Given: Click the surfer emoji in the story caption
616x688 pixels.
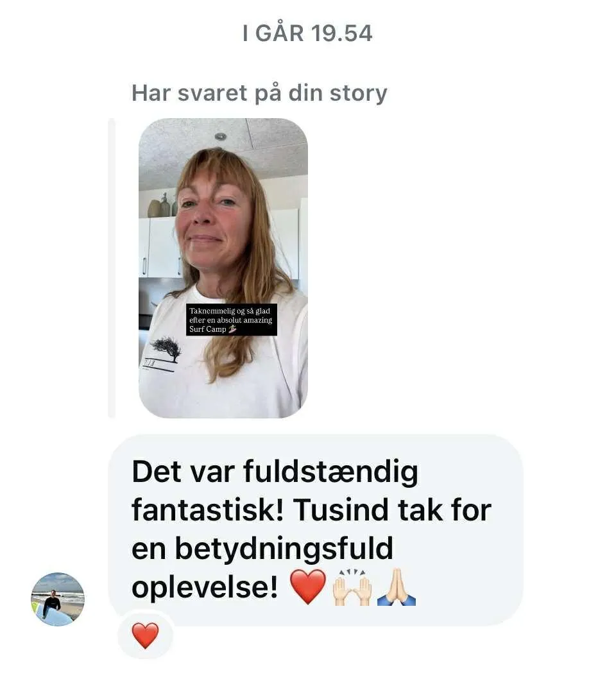Looking at the screenshot, I should (x=232, y=329).
